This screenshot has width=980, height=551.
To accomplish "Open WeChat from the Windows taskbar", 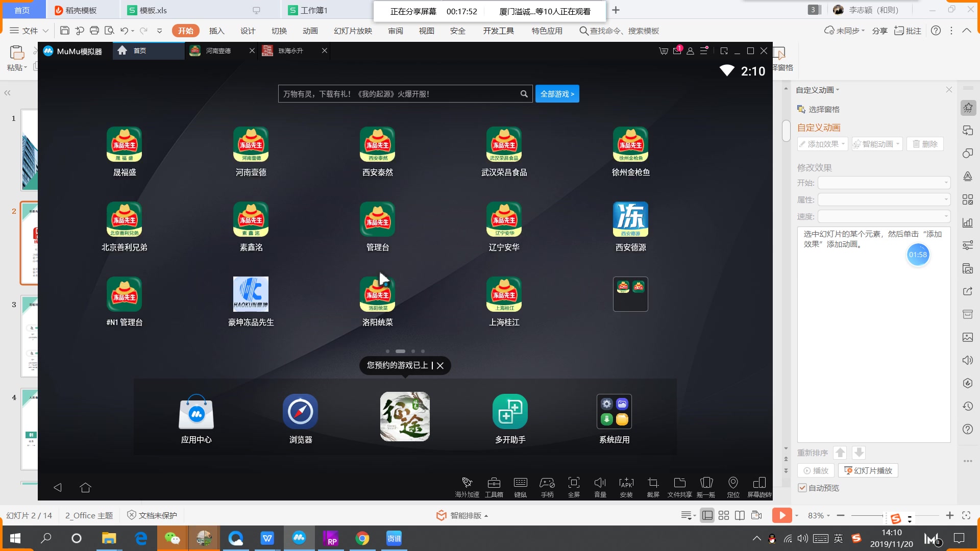I will pos(172,538).
